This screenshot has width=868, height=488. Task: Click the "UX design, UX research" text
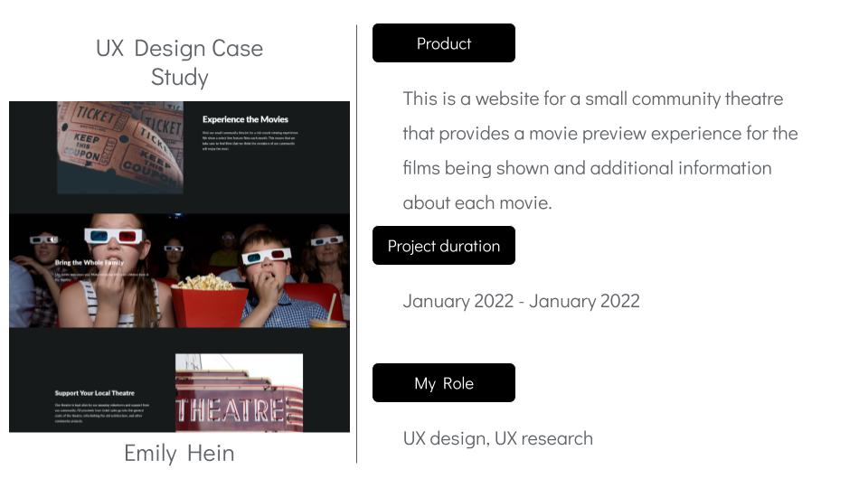pyautogui.click(x=497, y=438)
